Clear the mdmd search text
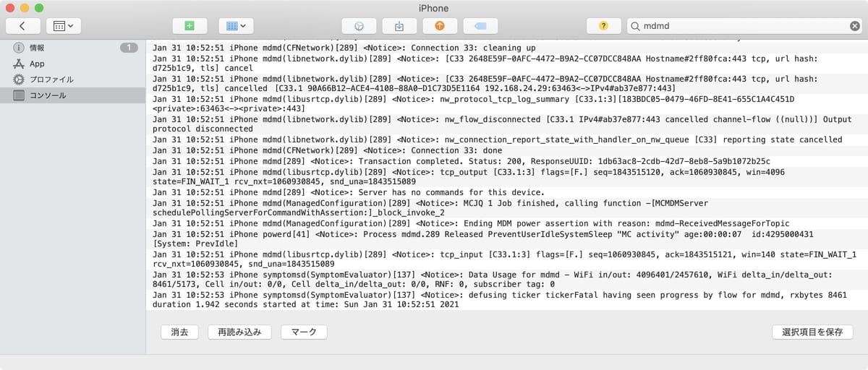868x370 pixels. (854, 26)
